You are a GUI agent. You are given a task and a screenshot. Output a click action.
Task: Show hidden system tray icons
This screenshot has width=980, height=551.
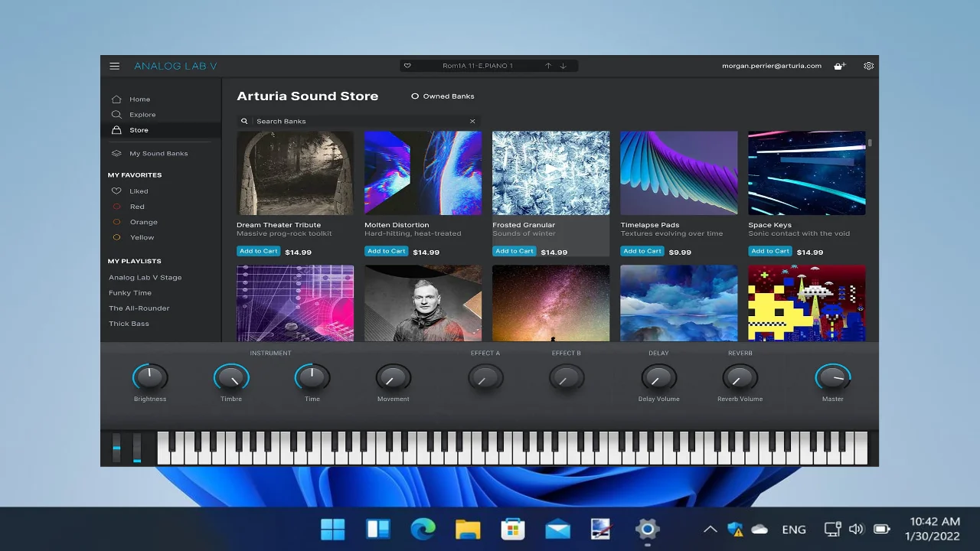coord(710,529)
